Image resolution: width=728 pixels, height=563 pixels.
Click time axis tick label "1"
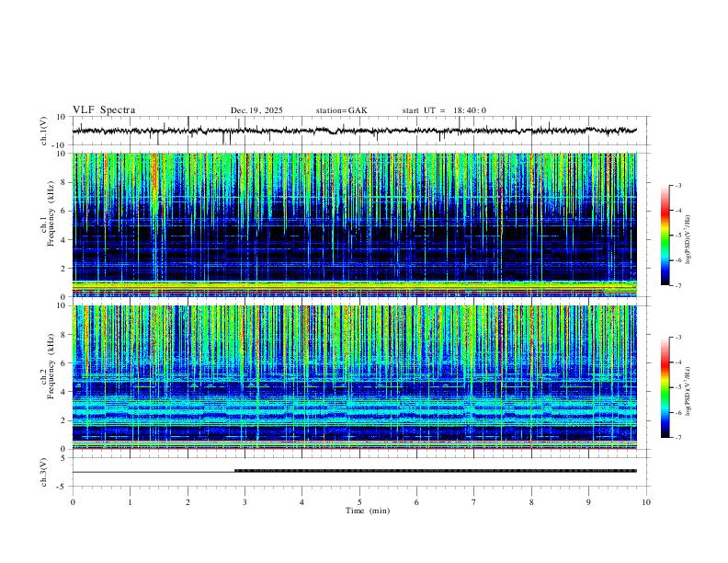pyautogui.click(x=130, y=502)
